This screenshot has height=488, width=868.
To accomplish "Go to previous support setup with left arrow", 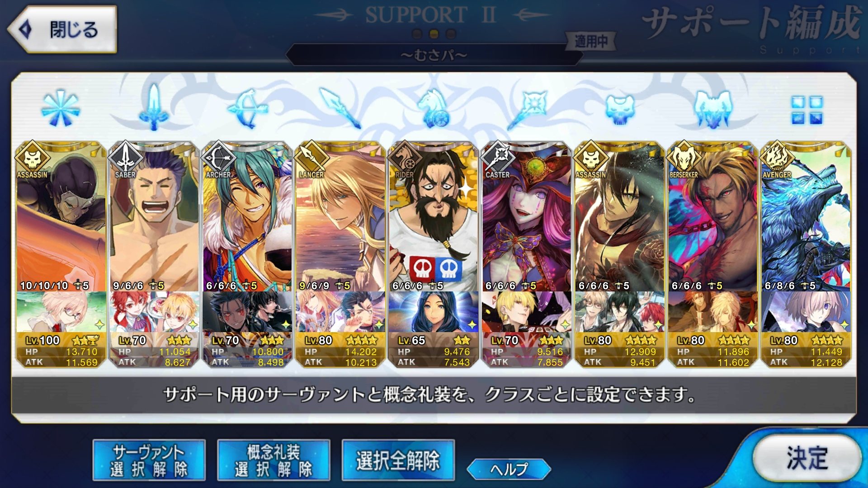I will [334, 15].
